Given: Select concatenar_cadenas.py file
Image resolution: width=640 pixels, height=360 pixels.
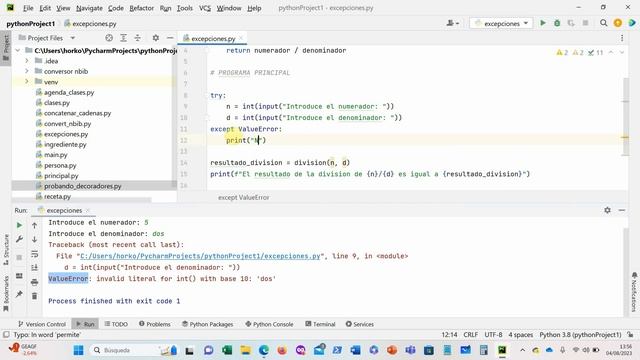Looking at the screenshot, I should (x=77, y=113).
